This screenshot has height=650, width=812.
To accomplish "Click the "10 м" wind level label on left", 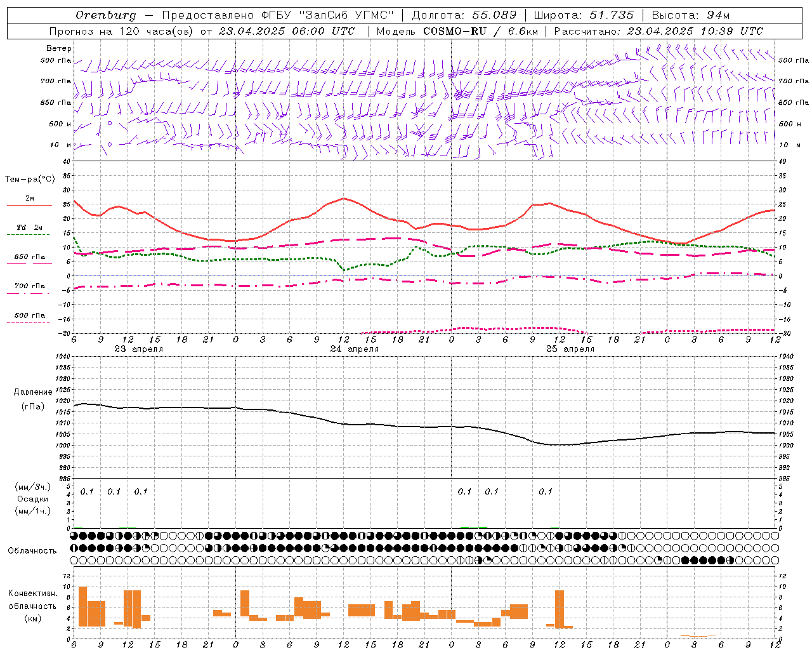I will tap(61, 145).
